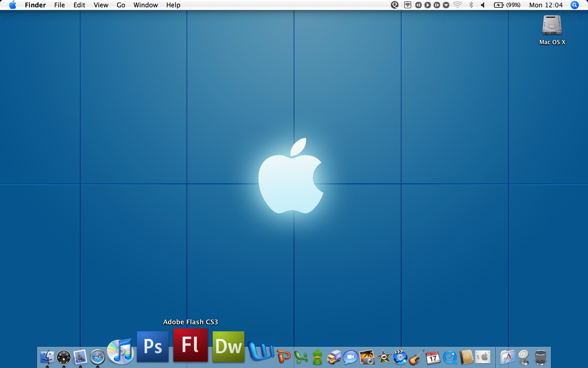
Task: Open Finder from the Dock
Action: [x=47, y=357]
